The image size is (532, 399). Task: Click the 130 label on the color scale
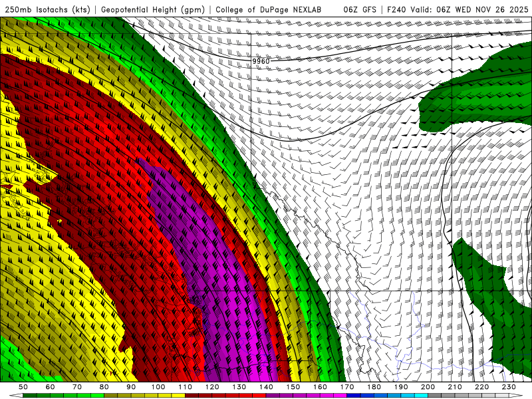239,387
